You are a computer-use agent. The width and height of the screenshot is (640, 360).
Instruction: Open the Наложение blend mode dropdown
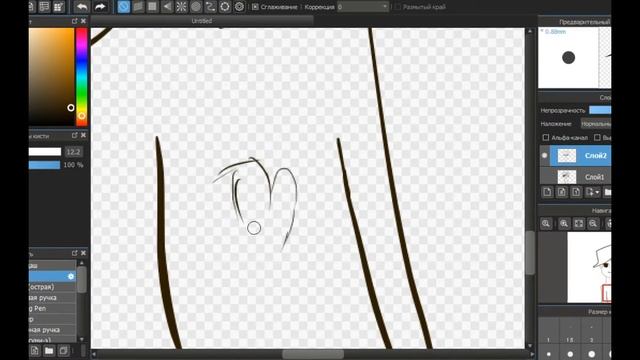pos(596,124)
